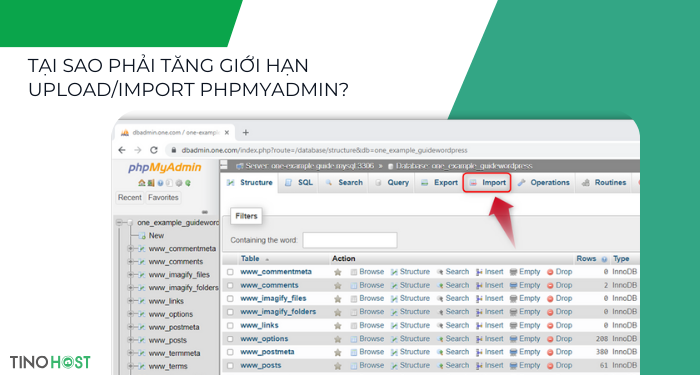Screen dimensions: 700x375
Task: Check the www_posts row checkbox
Action: (230, 366)
